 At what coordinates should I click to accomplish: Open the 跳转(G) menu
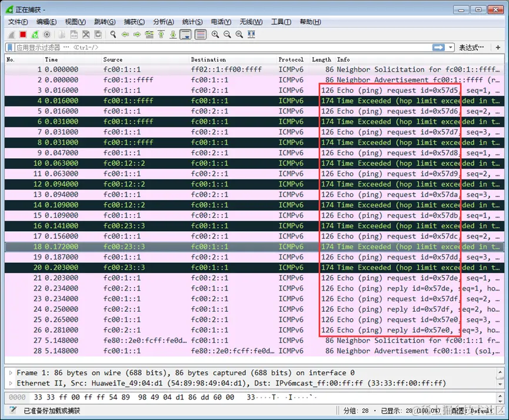coord(105,22)
